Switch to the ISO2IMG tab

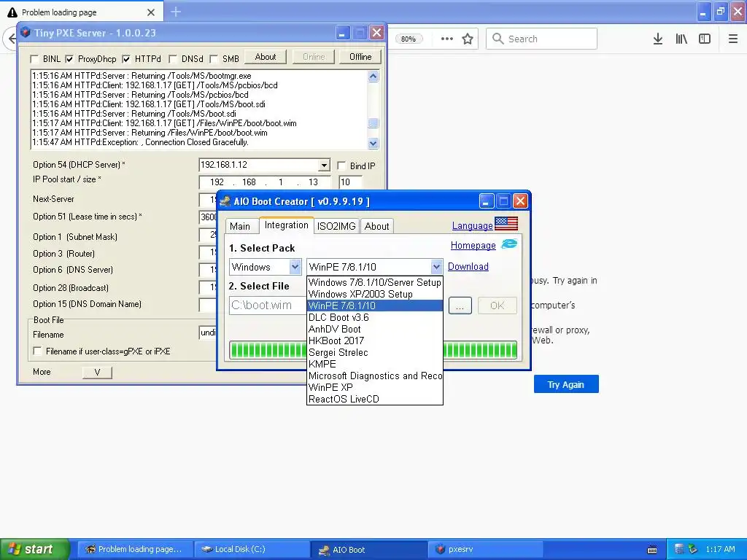[x=336, y=226]
